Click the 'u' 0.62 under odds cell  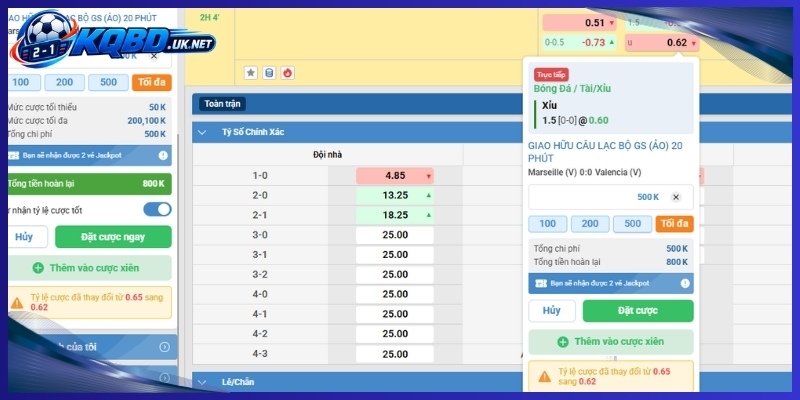[x=662, y=43]
